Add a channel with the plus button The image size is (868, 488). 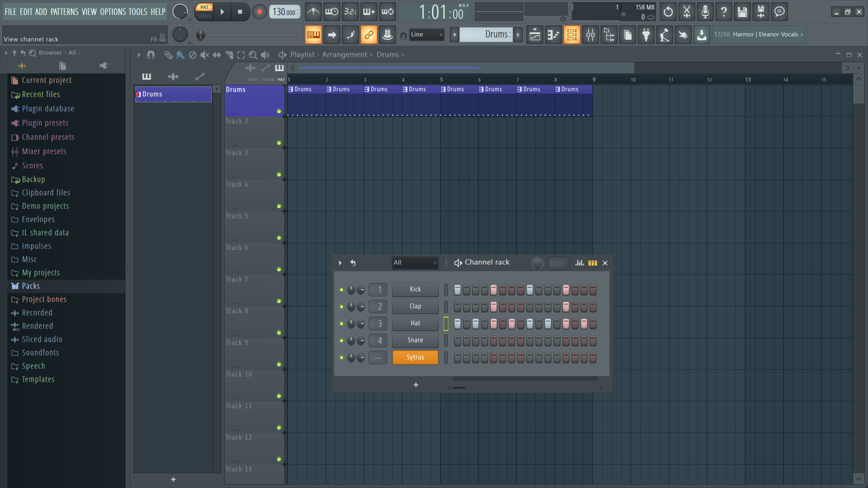click(x=415, y=385)
